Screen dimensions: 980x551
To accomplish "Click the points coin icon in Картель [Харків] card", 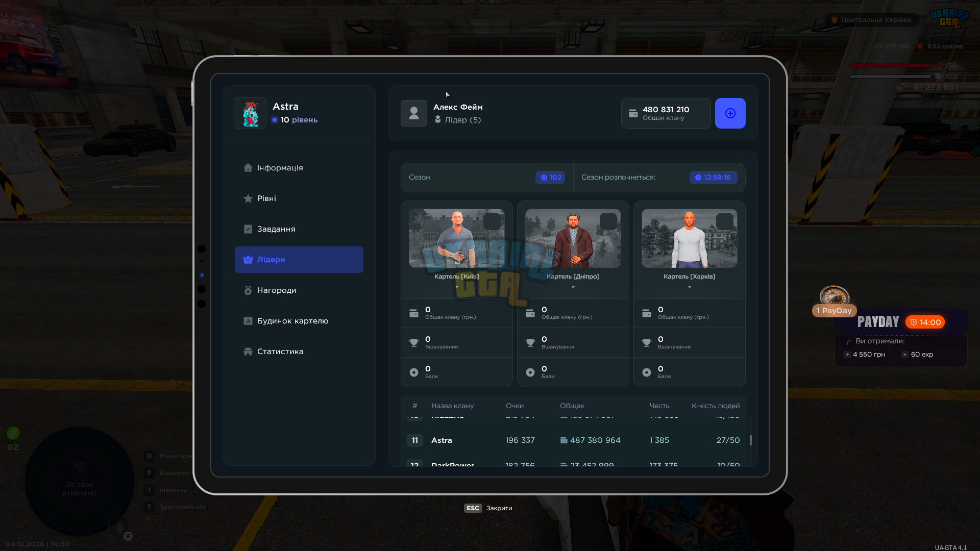I will click(x=647, y=372).
